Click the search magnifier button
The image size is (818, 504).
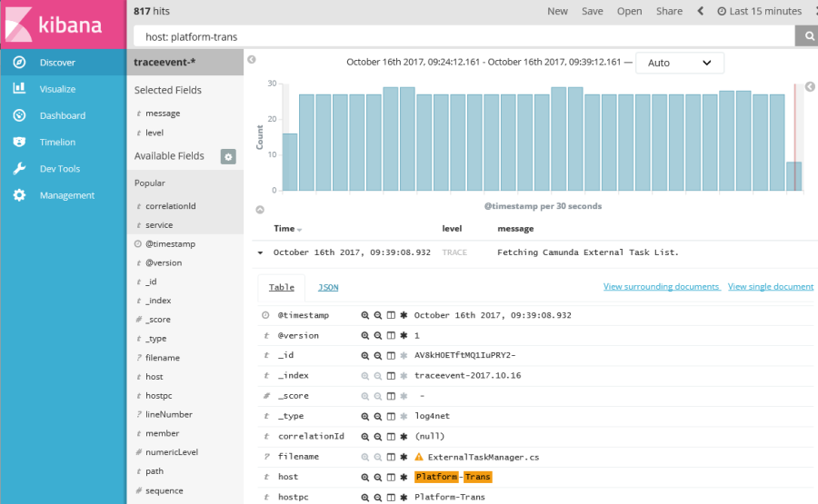pyautogui.click(x=806, y=36)
